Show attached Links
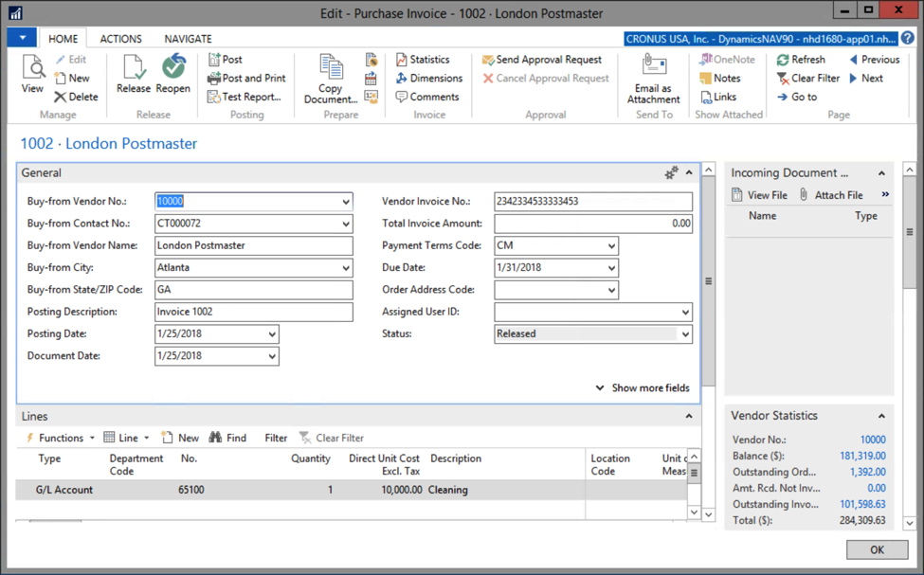 (x=717, y=97)
